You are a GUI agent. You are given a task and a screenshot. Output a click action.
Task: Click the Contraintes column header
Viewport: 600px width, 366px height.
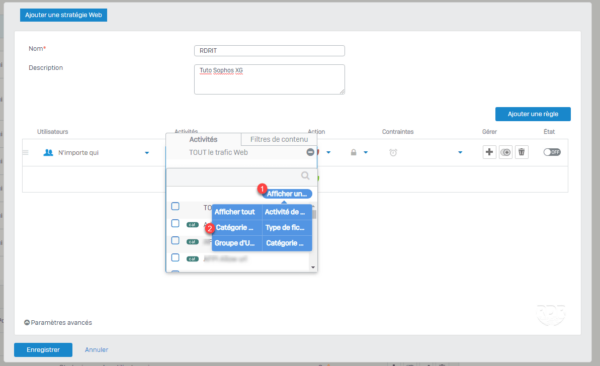(x=398, y=132)
